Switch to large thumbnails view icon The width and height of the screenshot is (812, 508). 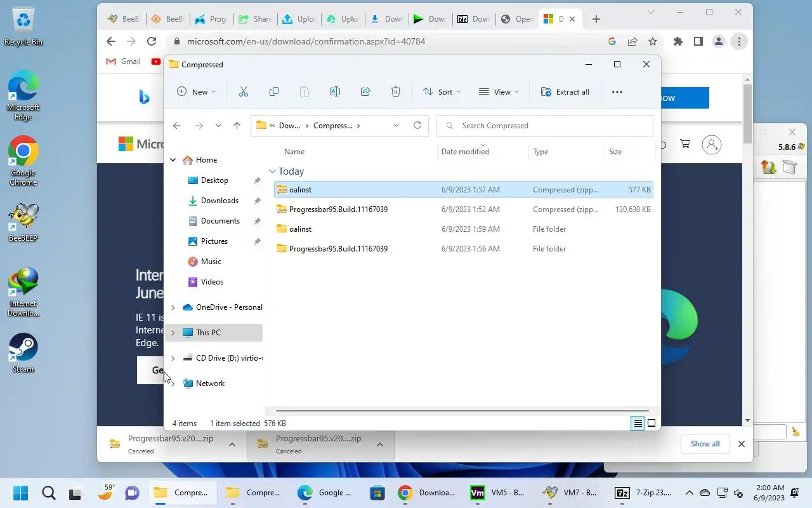[x=652, y=423]
